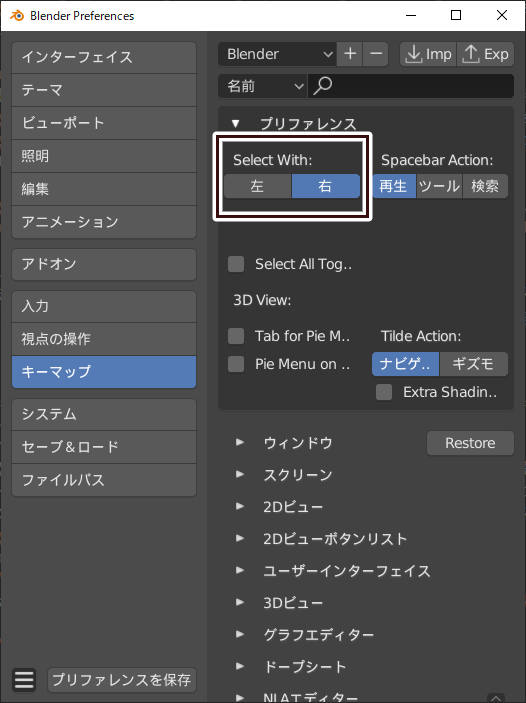The width and height of the screenshot is (526, 703).
Task: Open the Blender keymap preset dropdown
Action: [277, 54]
